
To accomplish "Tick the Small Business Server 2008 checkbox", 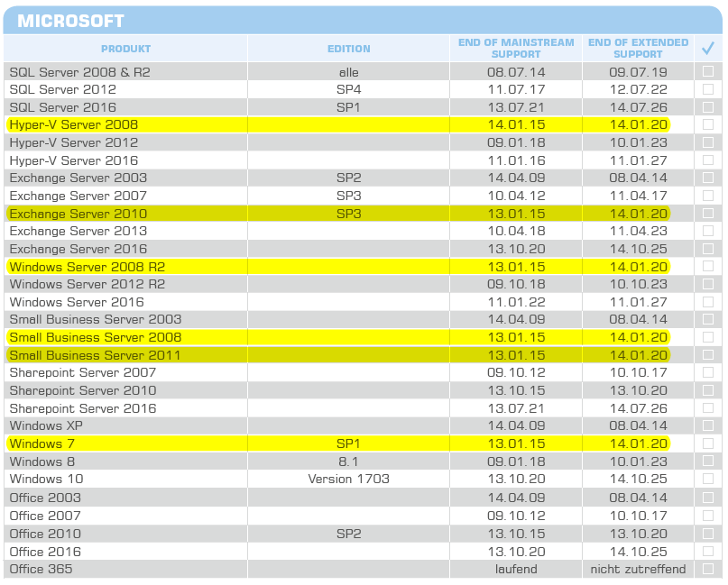I will pos(708,337).
